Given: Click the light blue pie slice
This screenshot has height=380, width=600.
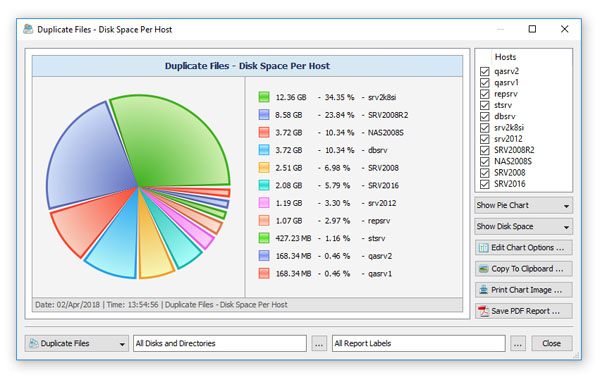Looking at the screenshot, I should click(x=117, y=241).
